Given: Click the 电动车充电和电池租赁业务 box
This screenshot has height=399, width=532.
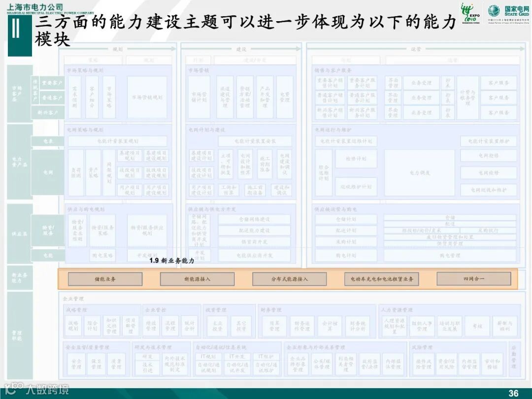Looking at the screenshot, I should click(382, 279).
